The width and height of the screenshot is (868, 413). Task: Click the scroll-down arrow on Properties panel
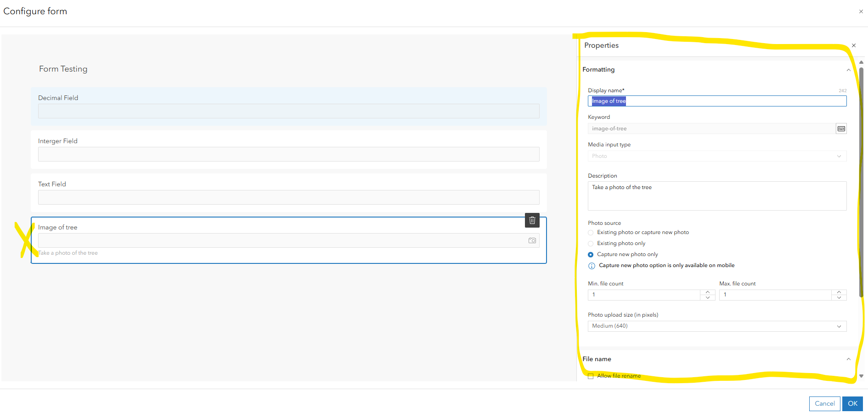[861, 375]
